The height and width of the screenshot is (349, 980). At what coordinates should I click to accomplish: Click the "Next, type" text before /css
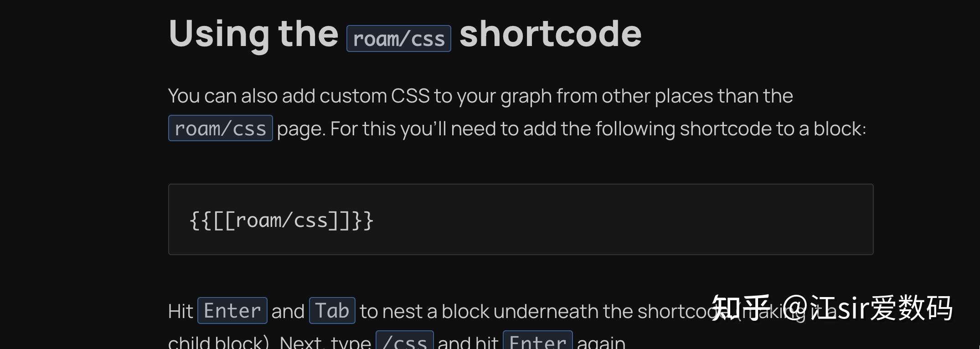click(325, 342)
